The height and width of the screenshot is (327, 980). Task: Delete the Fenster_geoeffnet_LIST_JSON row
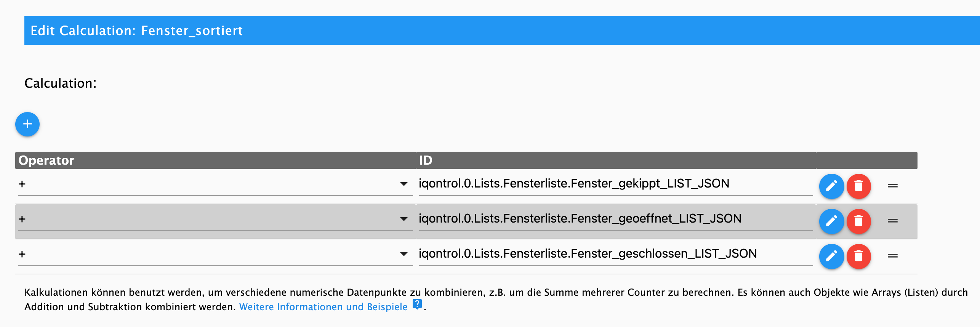pos(858,221)
